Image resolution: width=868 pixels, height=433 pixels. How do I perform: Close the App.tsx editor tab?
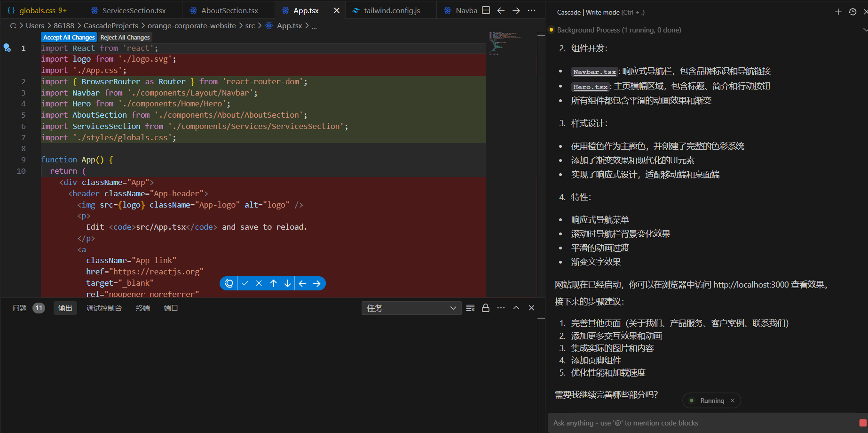(337, 10)
